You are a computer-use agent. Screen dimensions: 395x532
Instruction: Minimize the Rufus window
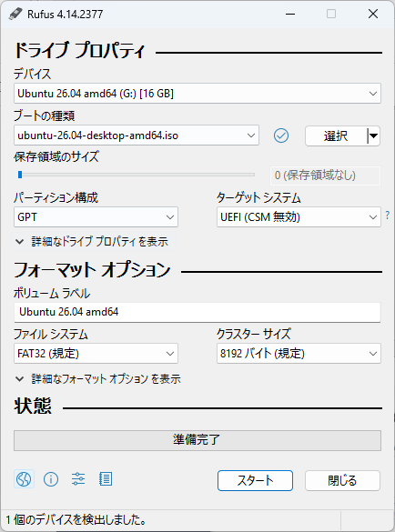pos(290,14)
